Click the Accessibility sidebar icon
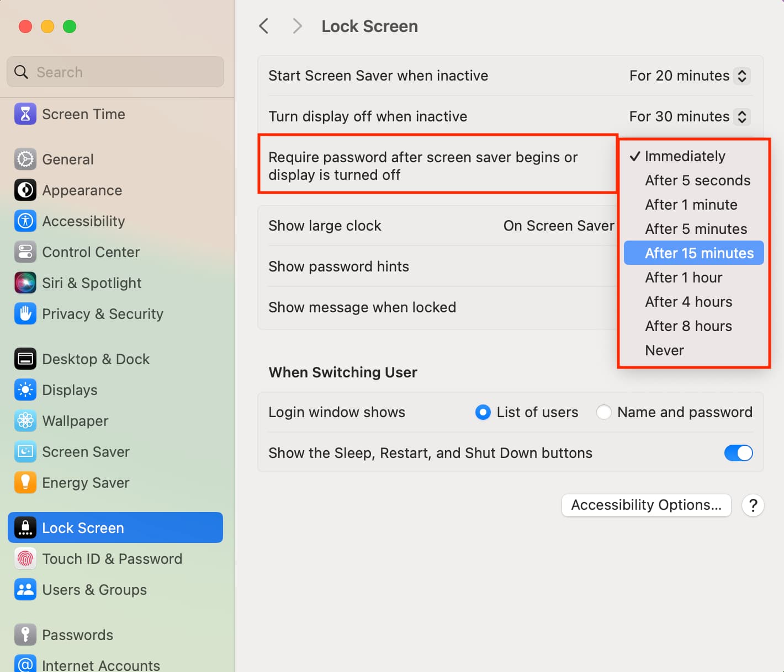The image size is (784, 672). 25,221
